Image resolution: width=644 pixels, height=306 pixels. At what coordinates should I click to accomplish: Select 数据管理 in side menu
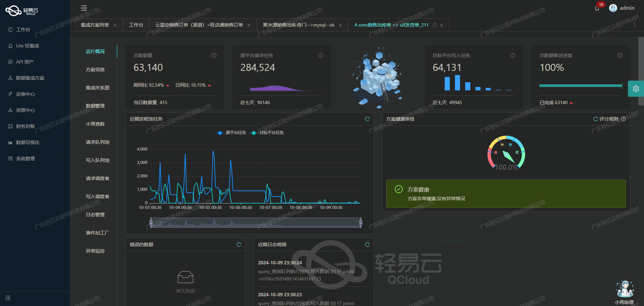tap(95, 106)
